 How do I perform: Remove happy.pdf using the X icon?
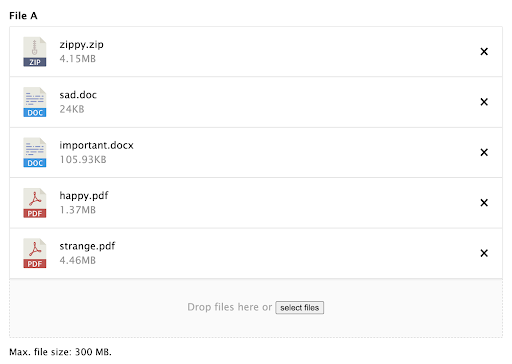(x=484, y=203)
